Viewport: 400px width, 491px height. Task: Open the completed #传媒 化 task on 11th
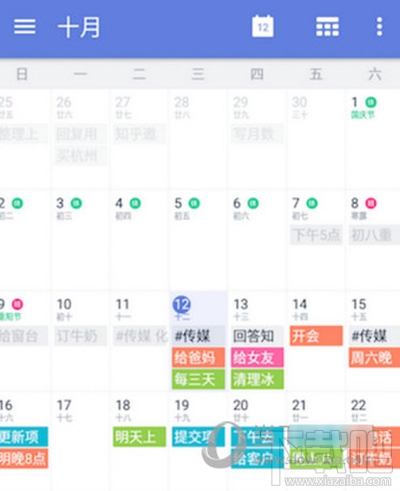coord(141,336)
